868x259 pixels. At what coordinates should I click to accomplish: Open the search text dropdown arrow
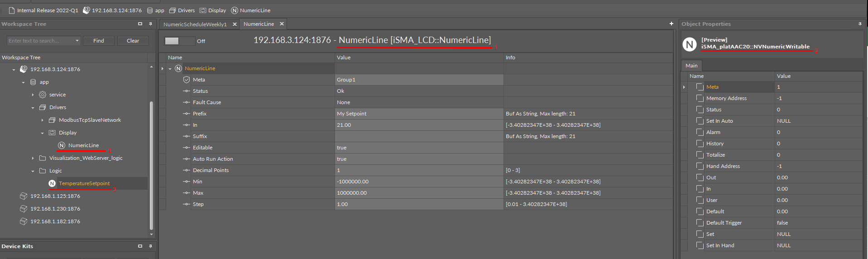[77, 41]
